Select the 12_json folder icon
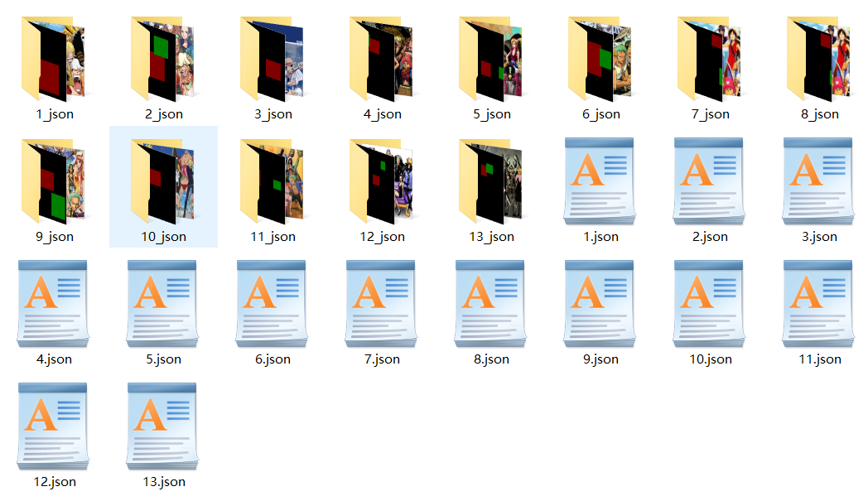The image size is (868, 501). coord(382,181)
